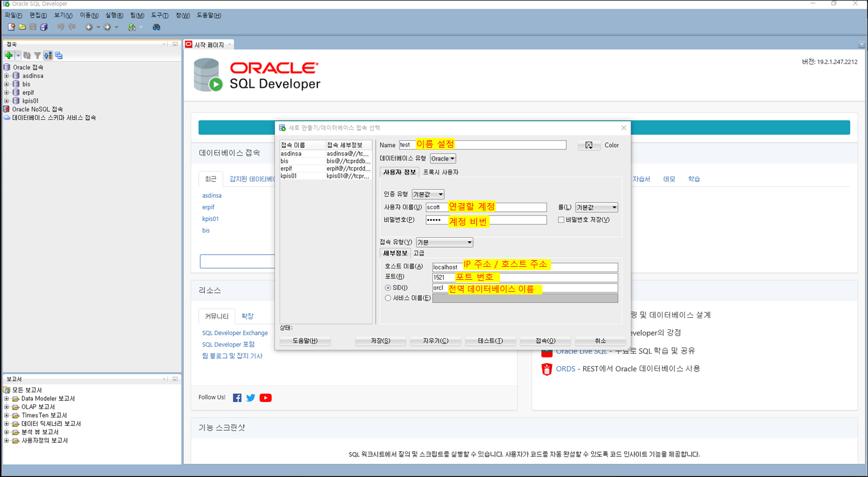Click the 취소 button
The image size is (868, 477).
(600, 341)
